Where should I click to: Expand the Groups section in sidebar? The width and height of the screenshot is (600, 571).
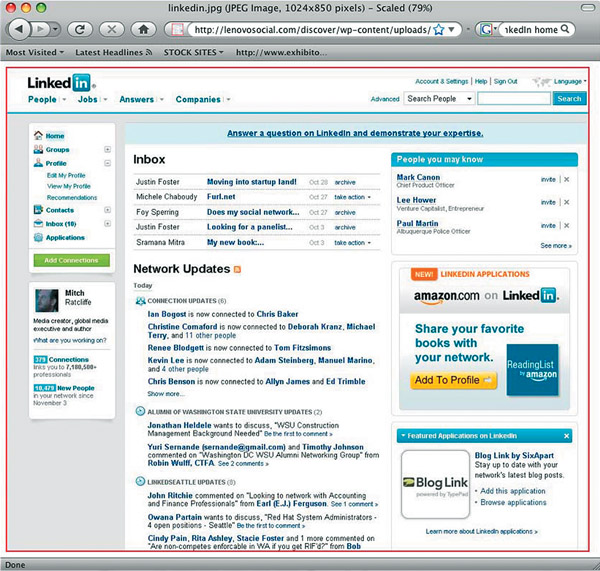pyautogui.click(x=108, y=149)
